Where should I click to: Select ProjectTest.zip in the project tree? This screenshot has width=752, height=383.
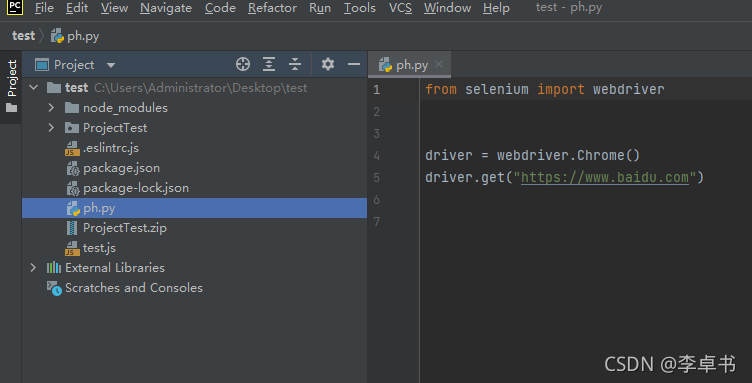(x=194, y=228)
